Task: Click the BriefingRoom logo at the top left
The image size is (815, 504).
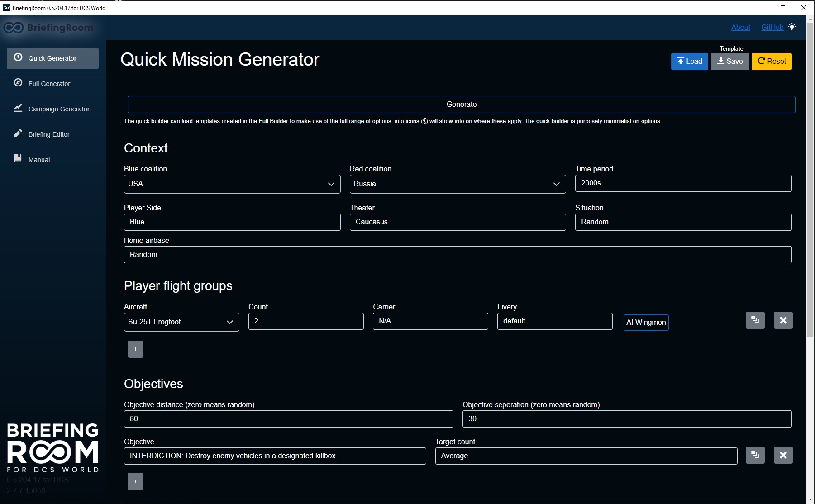Action: click(x=48, y=28)
